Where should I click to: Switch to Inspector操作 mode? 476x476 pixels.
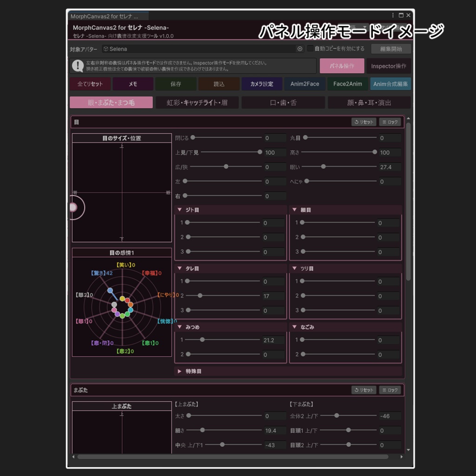pos(389,66)
